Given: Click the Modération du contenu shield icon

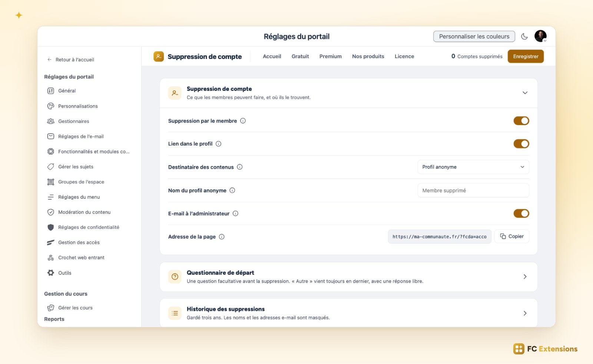Looking at the screenshot, I should [x=51, y=212].
